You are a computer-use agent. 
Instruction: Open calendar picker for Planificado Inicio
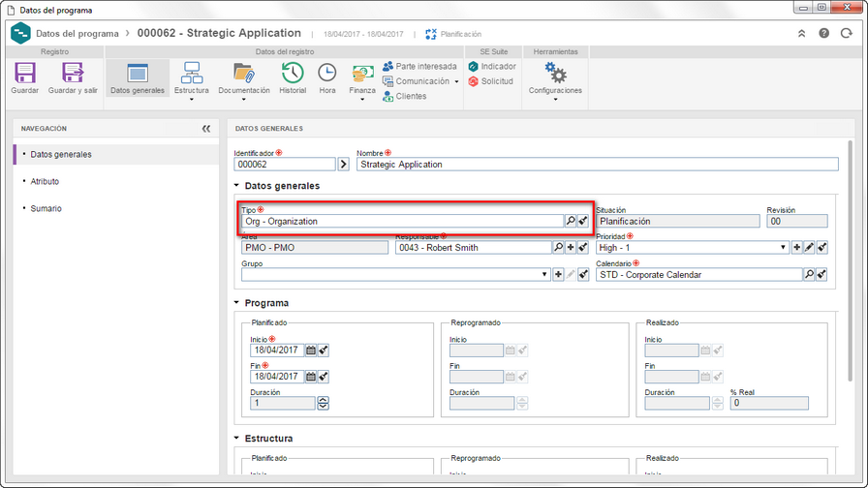point(311,350)
